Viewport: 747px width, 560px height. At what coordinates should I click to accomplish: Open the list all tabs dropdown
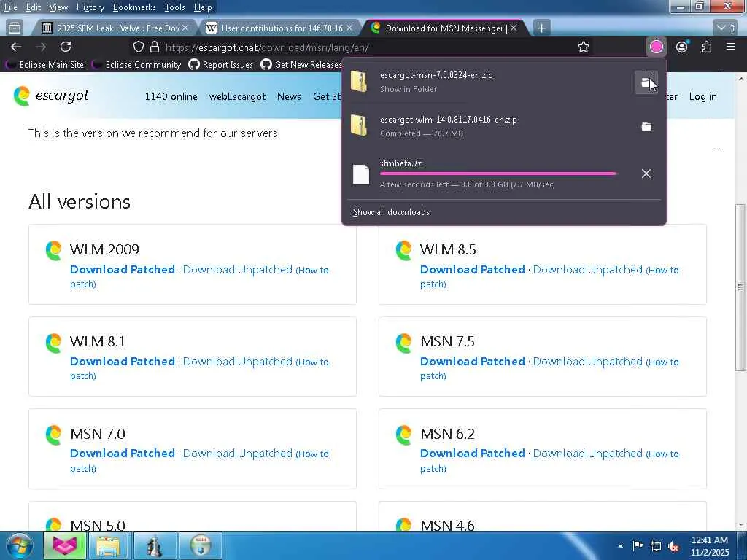point(726,28)
